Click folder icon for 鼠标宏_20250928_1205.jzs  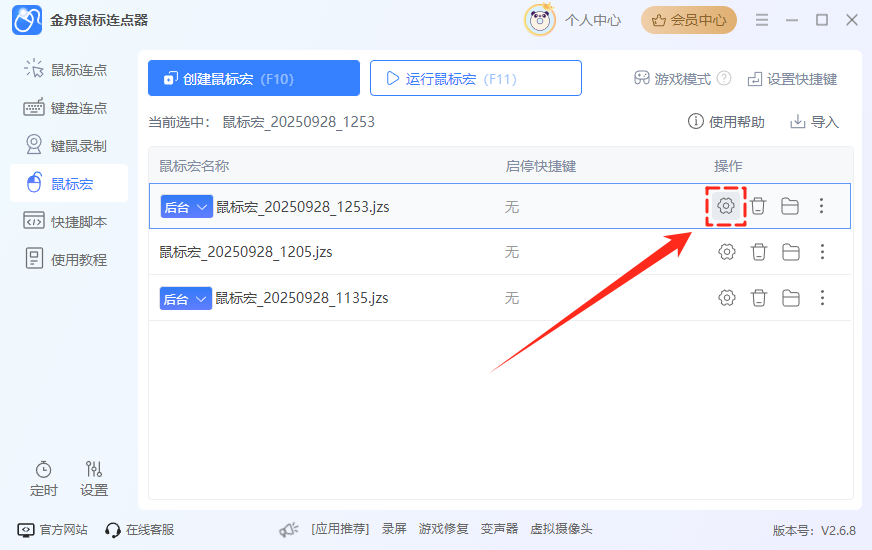point(791,252)
